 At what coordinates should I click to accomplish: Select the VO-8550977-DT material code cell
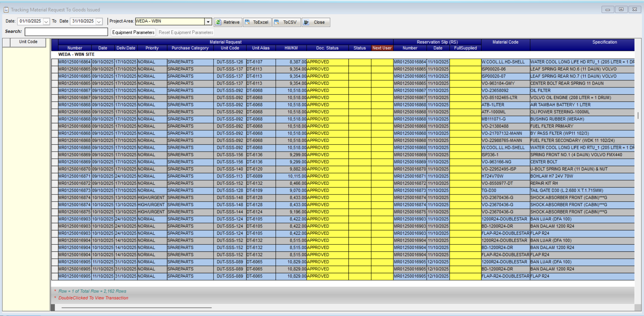pos(505,183)
